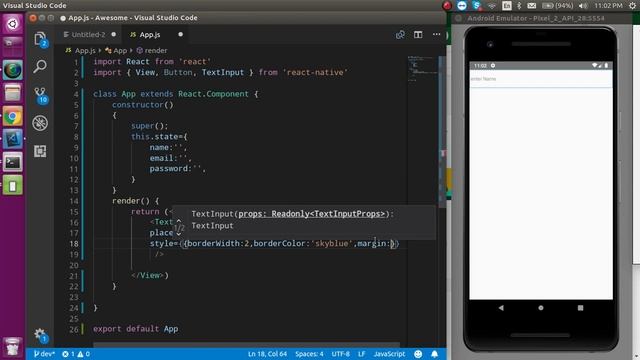Split the editor to the right
Viewport: 640px width, 360px height.
[x=418, y=35]
